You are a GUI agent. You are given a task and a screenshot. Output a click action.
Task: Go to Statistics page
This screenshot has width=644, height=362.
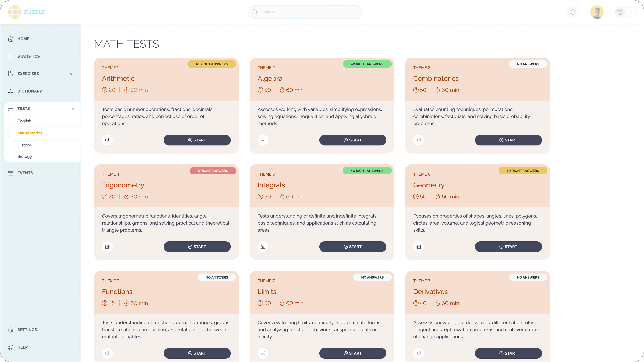(x=29, y=56)
